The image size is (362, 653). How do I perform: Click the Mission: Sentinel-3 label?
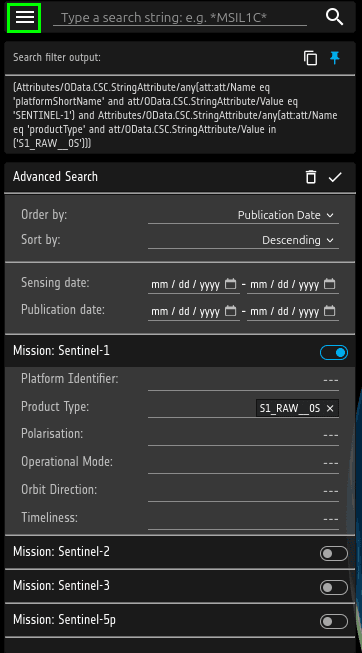coord(61,586)
